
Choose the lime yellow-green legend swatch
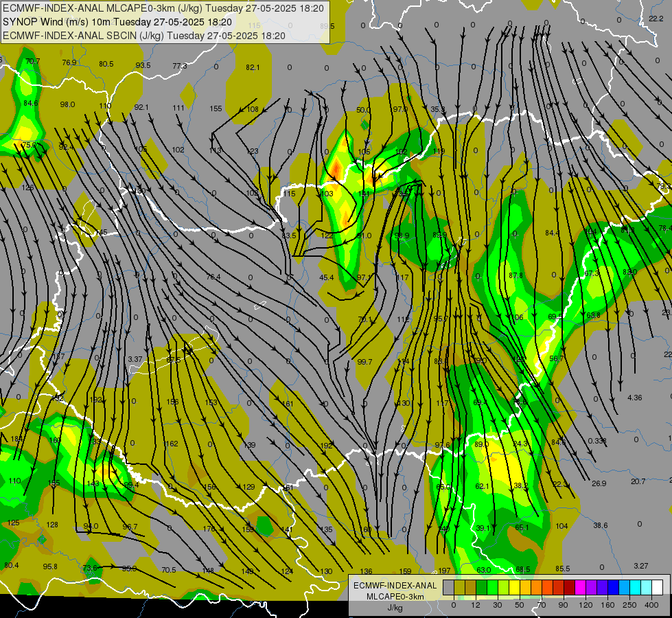504,587
